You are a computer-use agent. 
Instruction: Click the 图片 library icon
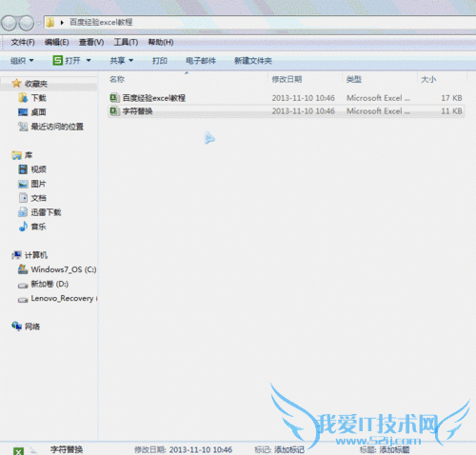coord(23,184)
